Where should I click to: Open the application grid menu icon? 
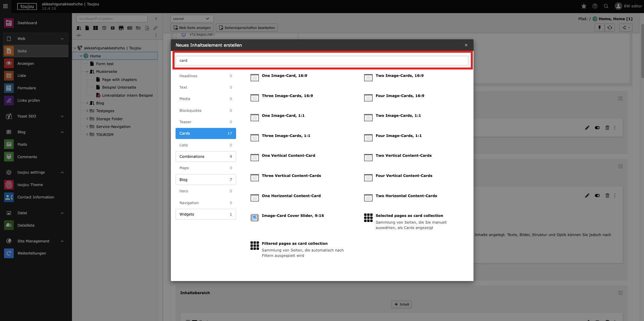click(5, 6)
